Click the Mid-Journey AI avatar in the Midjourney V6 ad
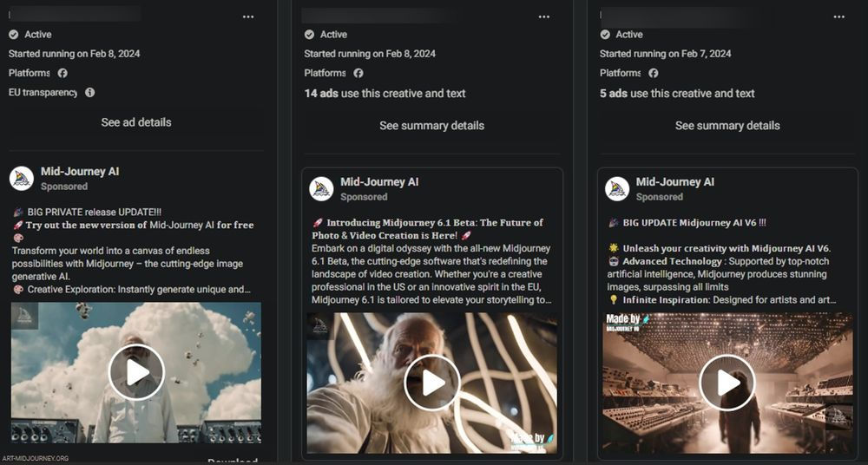 click(617, 188)
